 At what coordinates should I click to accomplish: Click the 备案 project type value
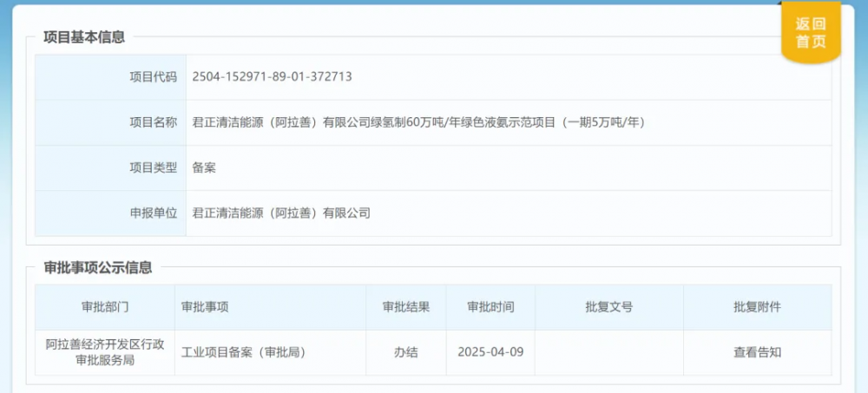204,168
